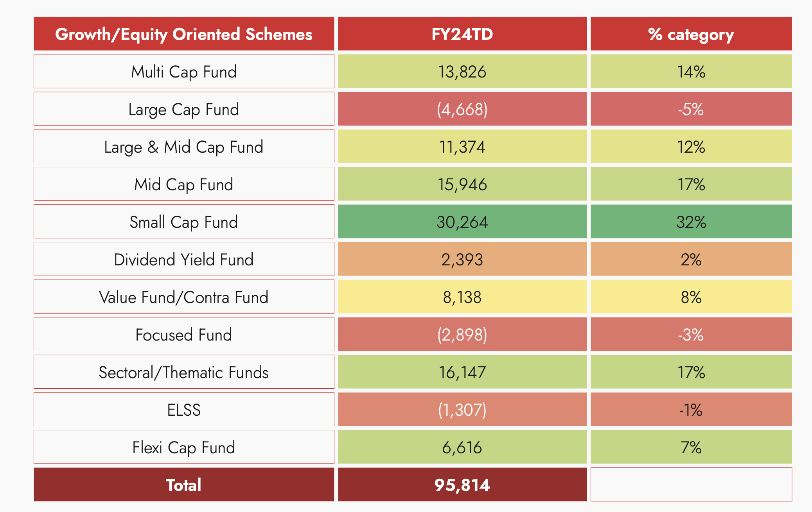Select the empty cell beside the total

691,485
